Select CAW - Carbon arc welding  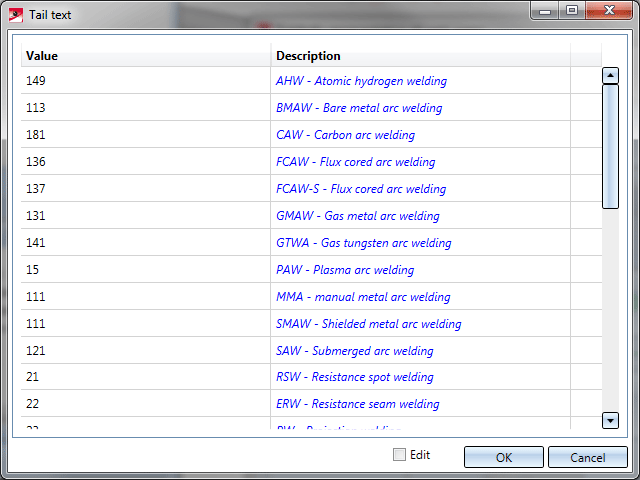coord(345,135)
